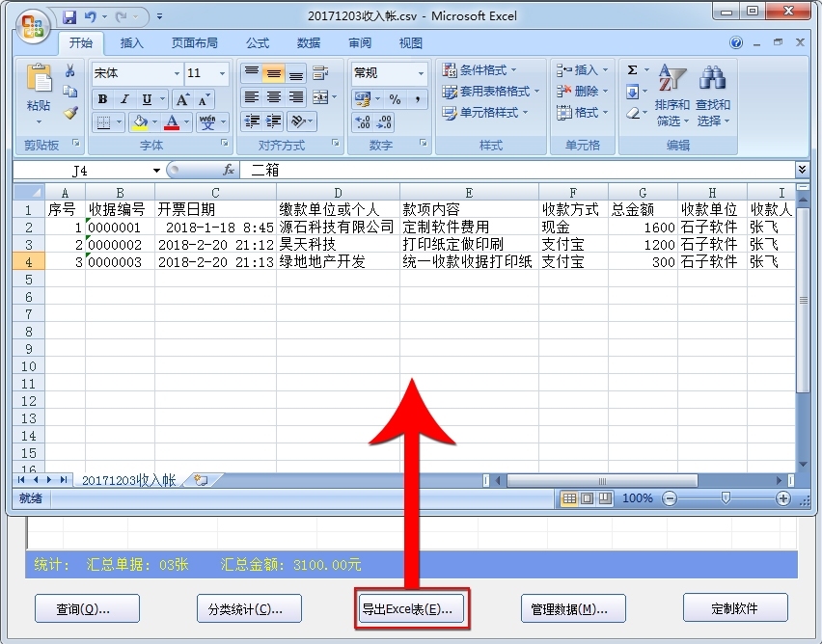The width and height of the screenshot is (822, 644).
Task: Activate the Format Painter brush
Action: (x=70, y=112)
